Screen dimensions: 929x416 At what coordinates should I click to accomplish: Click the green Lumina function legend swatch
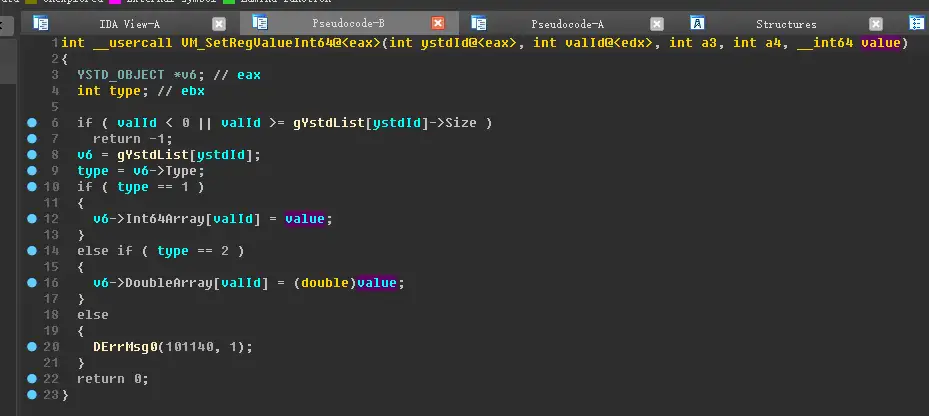coord(229,2)
